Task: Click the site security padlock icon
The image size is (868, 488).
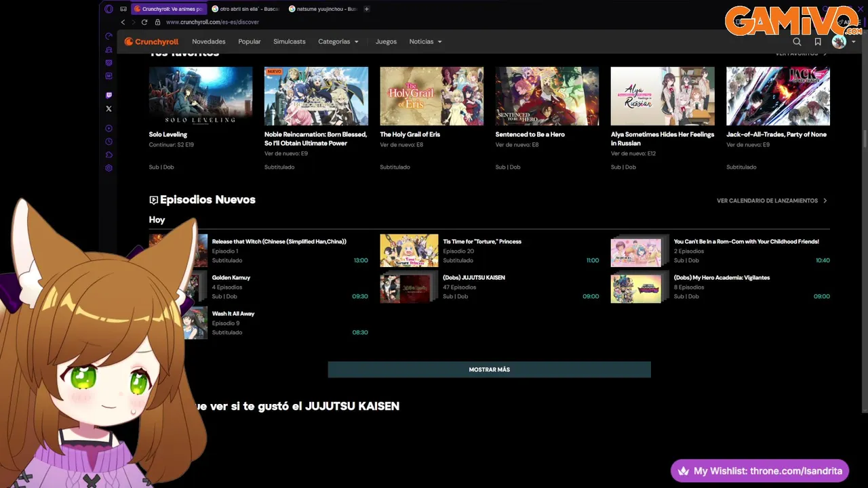Action: pyautogui.click(x=157, y=22)
